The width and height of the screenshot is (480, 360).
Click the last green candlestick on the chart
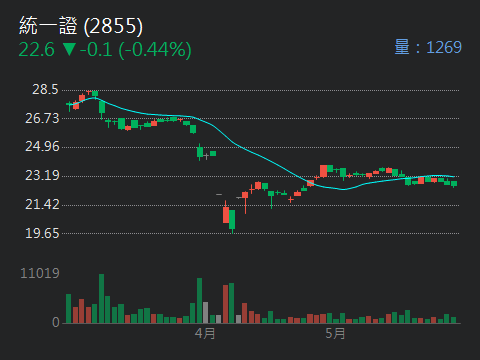454,184
